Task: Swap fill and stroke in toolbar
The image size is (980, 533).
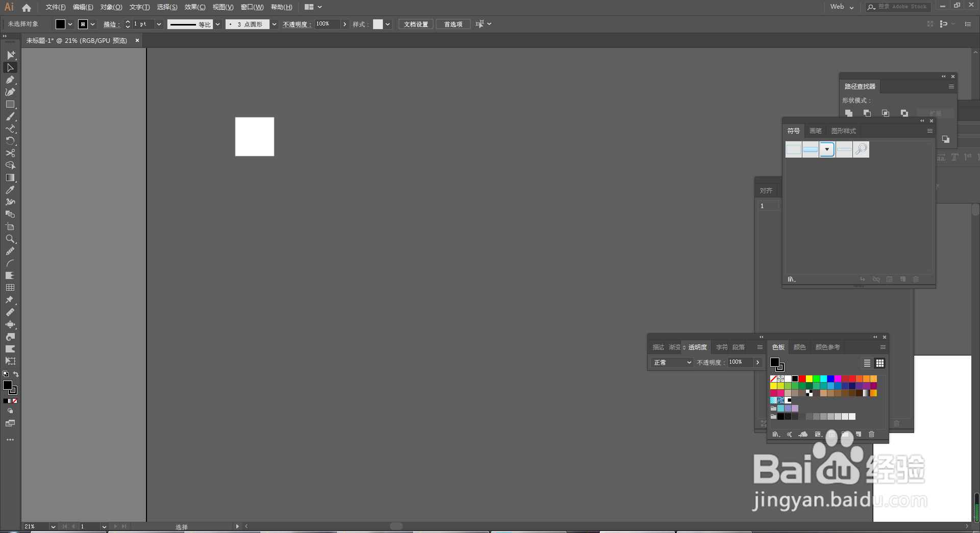Action: 16,374
